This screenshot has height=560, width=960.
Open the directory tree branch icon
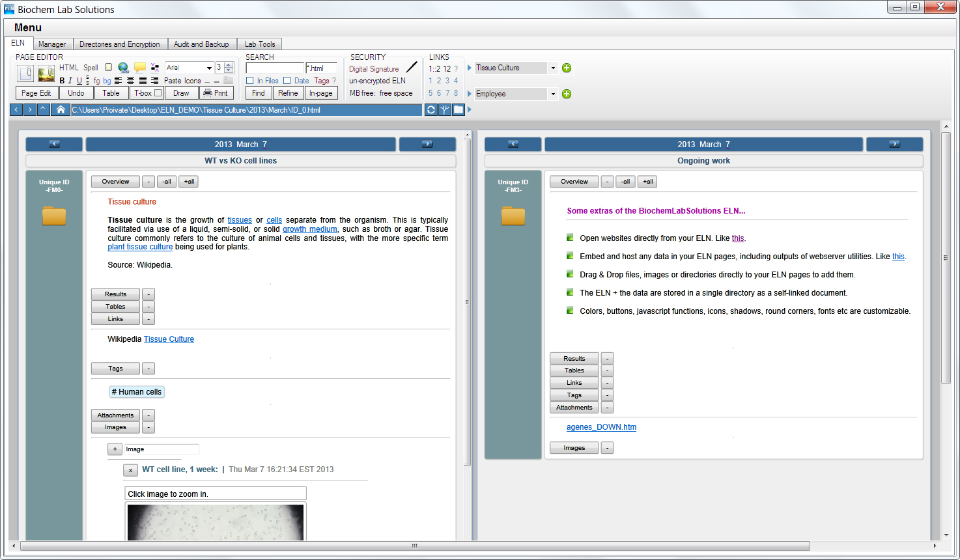pos(445,110)
